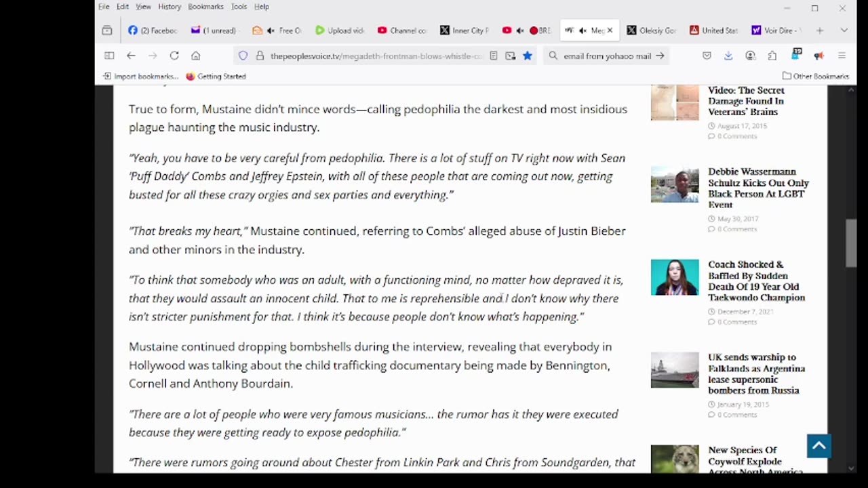This screenshot has width=868, height=488.
Task: Open the Bookmarks menu
Action: click(x=205, y=7)
